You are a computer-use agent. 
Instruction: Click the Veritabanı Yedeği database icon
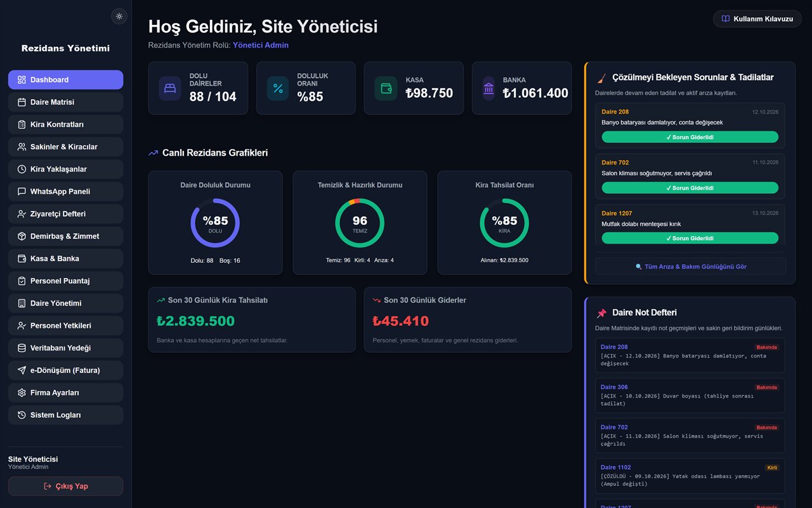pyautogui.click(x=22, y=348)
